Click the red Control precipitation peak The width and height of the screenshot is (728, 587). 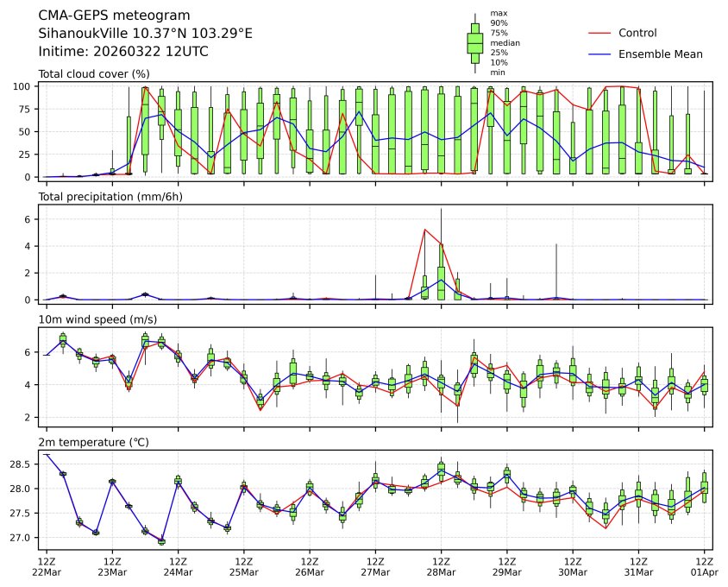pos(424,230)
